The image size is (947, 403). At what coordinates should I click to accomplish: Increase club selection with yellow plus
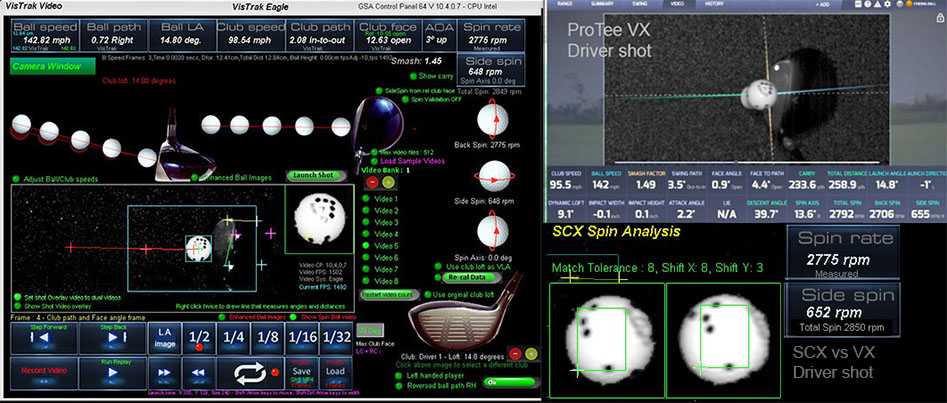pos(530,354)
